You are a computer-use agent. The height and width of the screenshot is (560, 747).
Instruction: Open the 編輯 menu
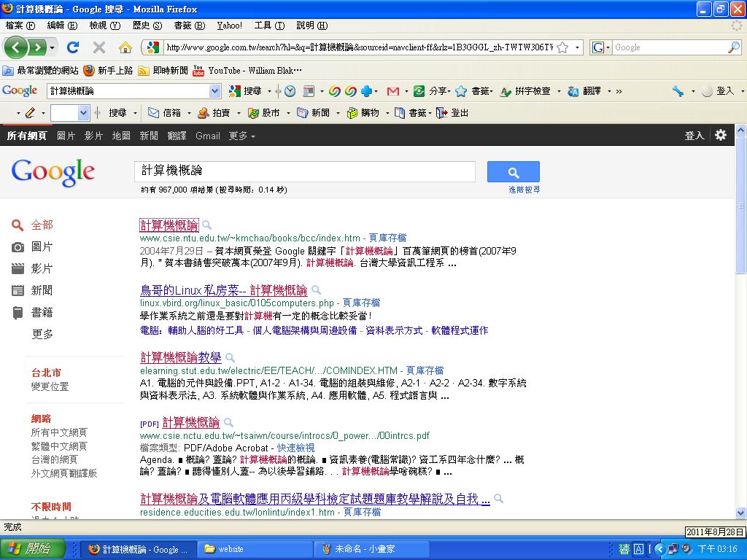pos(63,26)
